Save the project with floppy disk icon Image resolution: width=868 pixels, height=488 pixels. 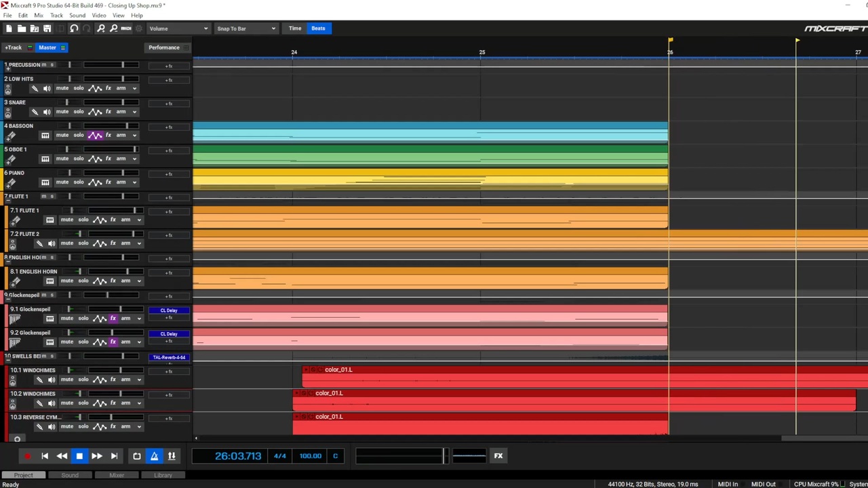click(47, 28)
